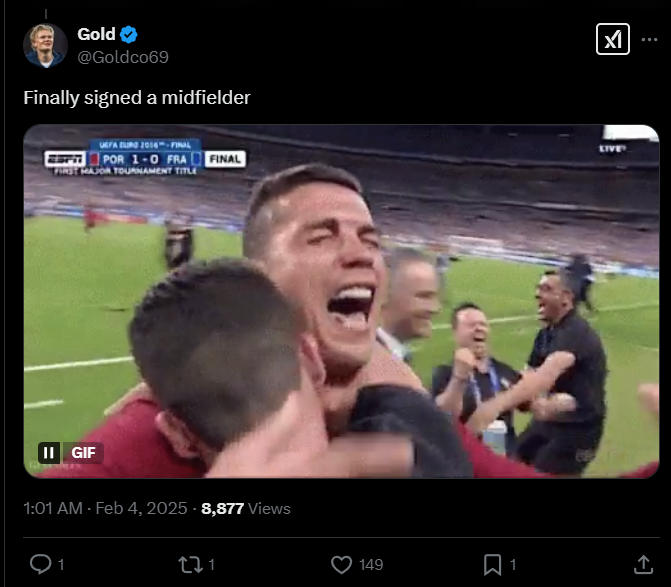Open the share menu arrow icon
Screen dimensions: 671x587
pyautogui.click(x=643, y=565)
